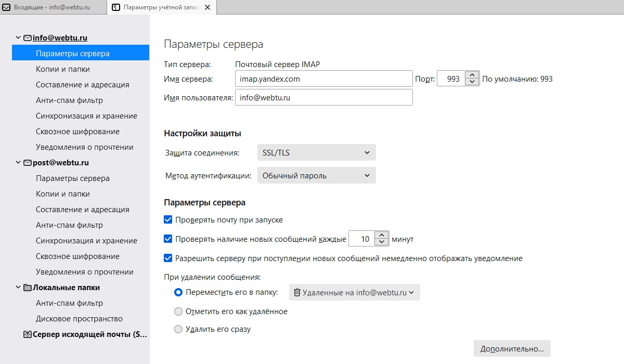Disable immediate server notification checkbox
The width and height of the screenshot is (624, 364).
coord(168,258)
